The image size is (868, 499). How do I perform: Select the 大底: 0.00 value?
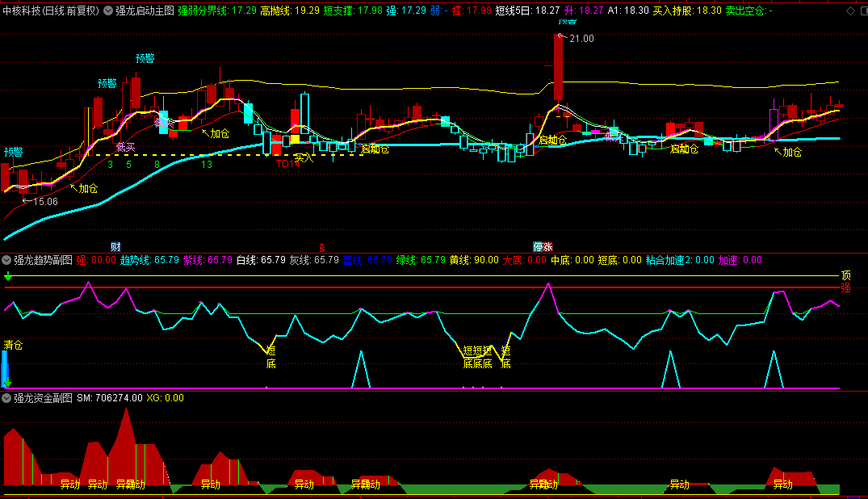coord(524,260)
